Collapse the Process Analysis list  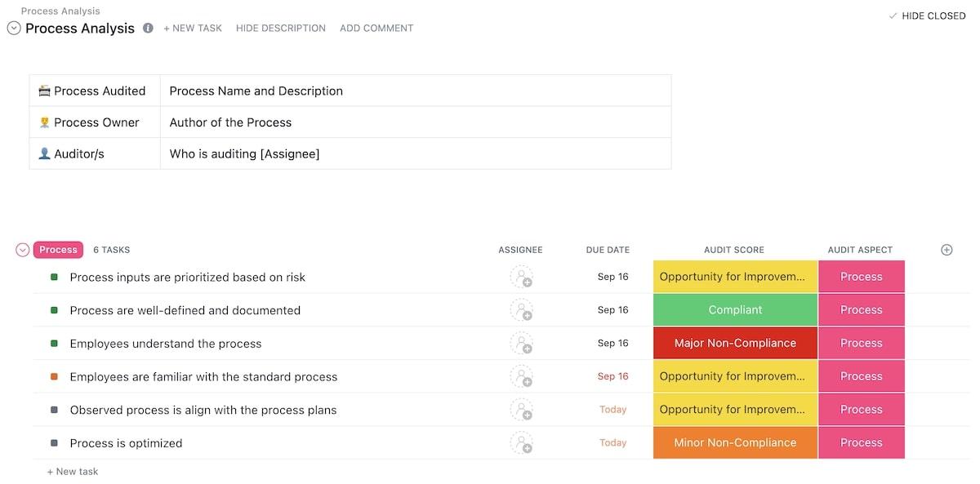(14, 29)
